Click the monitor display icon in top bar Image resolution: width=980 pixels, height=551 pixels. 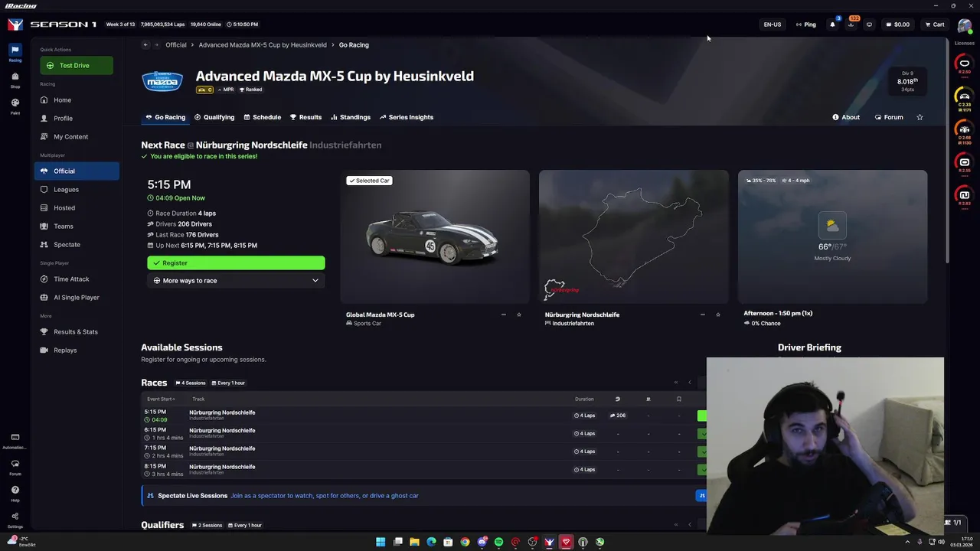click(x=869, y=24)
